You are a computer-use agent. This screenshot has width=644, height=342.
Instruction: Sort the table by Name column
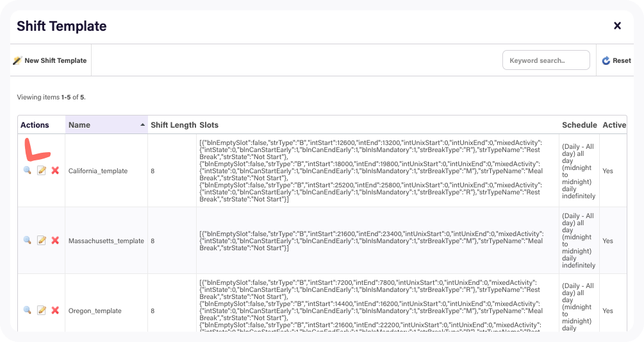click(x=79, y=125)
